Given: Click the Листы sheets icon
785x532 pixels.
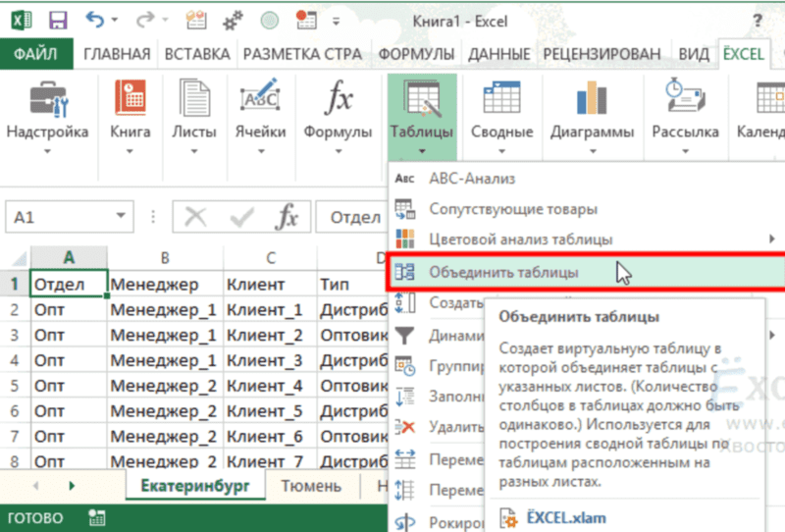Looking at the screenshot, I should pyautogui.click(x=194, y=101).
